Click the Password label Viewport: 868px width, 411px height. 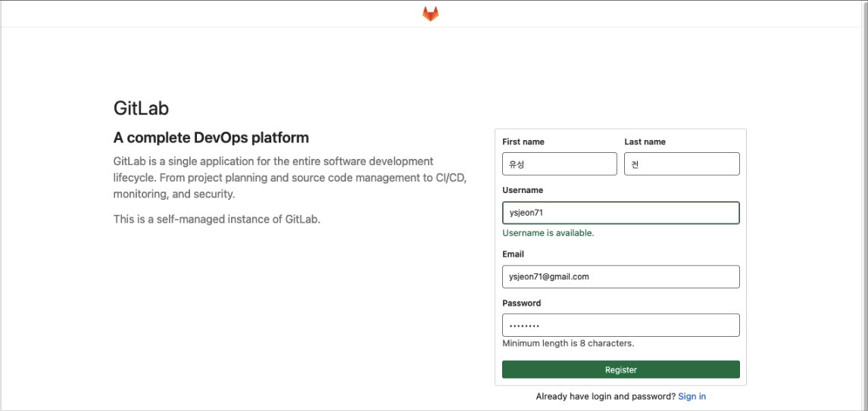(x=521, y=303)
